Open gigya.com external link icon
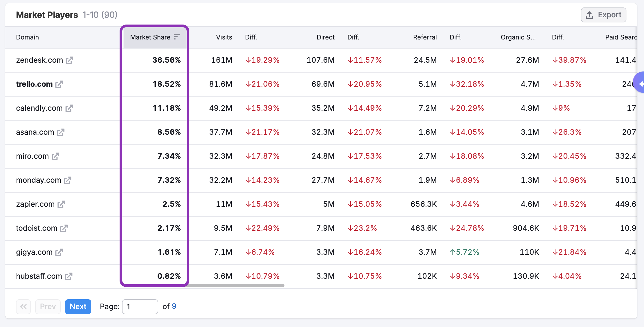This screenshot has width=644, height=327. pos(59,252)
